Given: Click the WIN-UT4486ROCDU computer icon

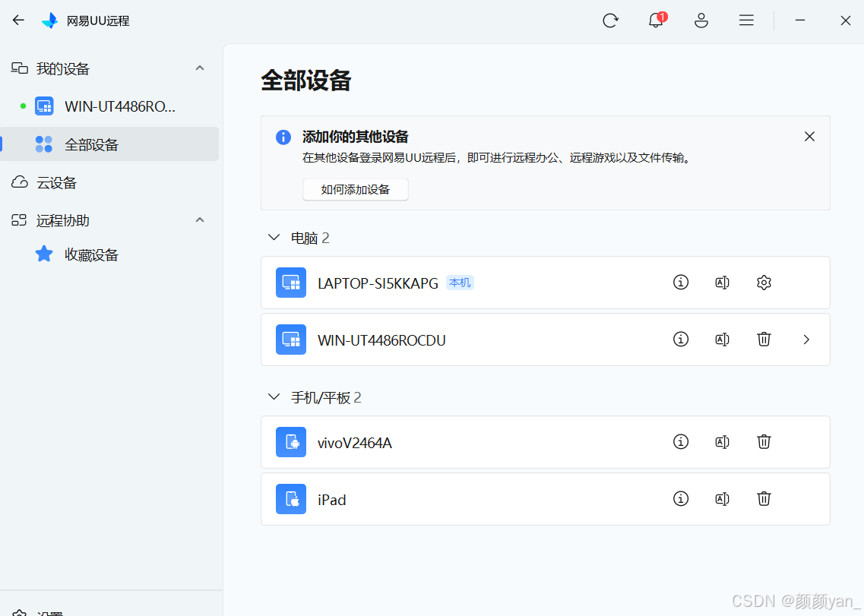Looking at the screenshot, I should click(291, 340).
